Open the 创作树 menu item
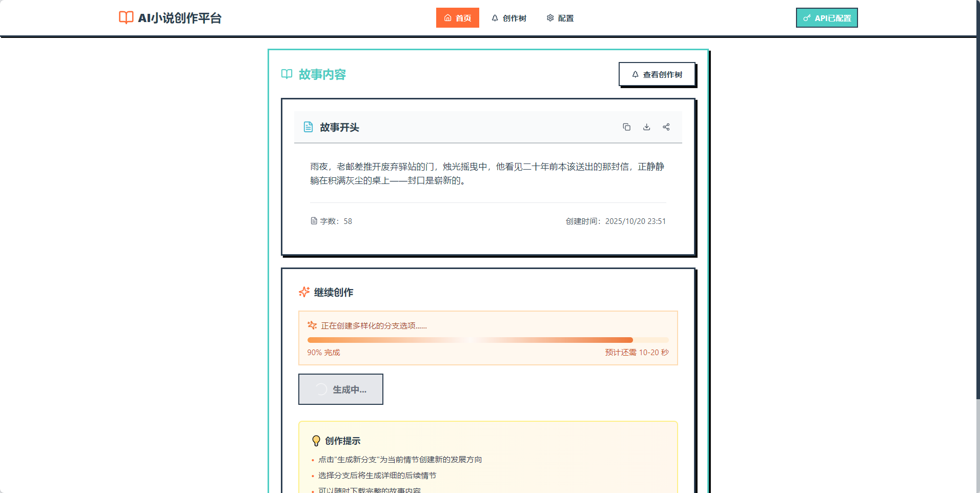The height and width of the screenshot is (493, 980). (514, 17)
